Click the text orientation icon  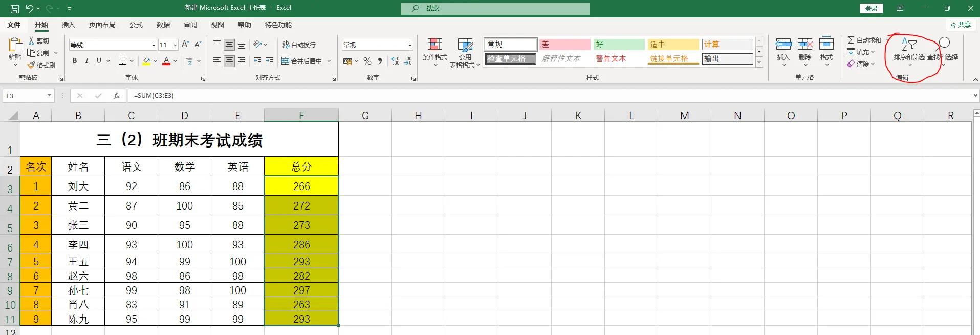pos(258,45)
